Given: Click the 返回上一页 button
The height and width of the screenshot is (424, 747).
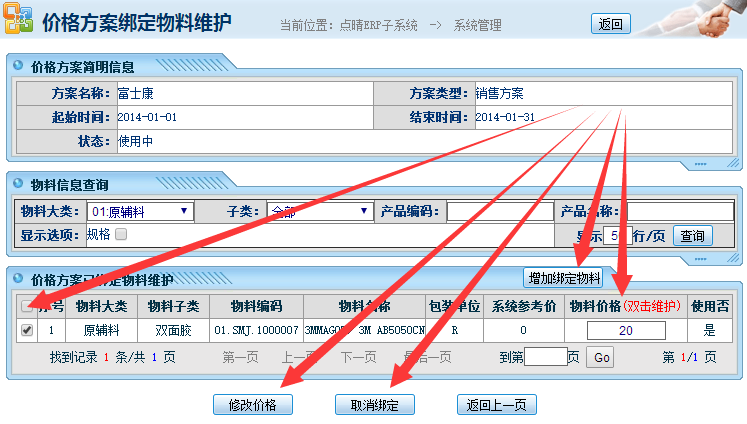Looking at the screenshot, I should pyautogui.click(x=496, y=404).
